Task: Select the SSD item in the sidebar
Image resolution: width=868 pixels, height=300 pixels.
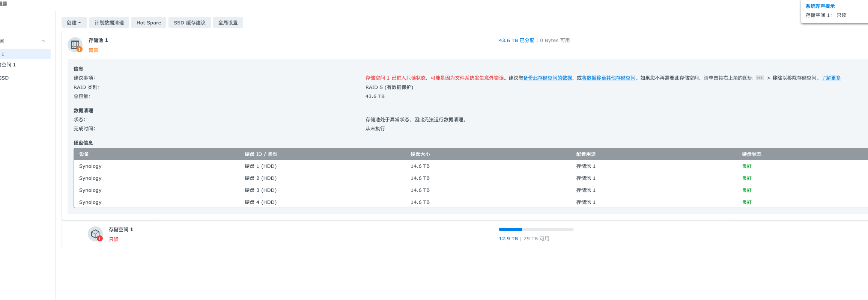Action: tap(5, 78)
